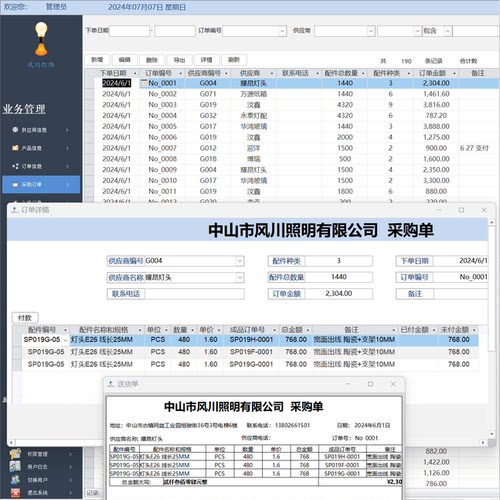500x500 pixels.
Task: Open the 订单信息 sidebar icon
Action: coord(15,166)
